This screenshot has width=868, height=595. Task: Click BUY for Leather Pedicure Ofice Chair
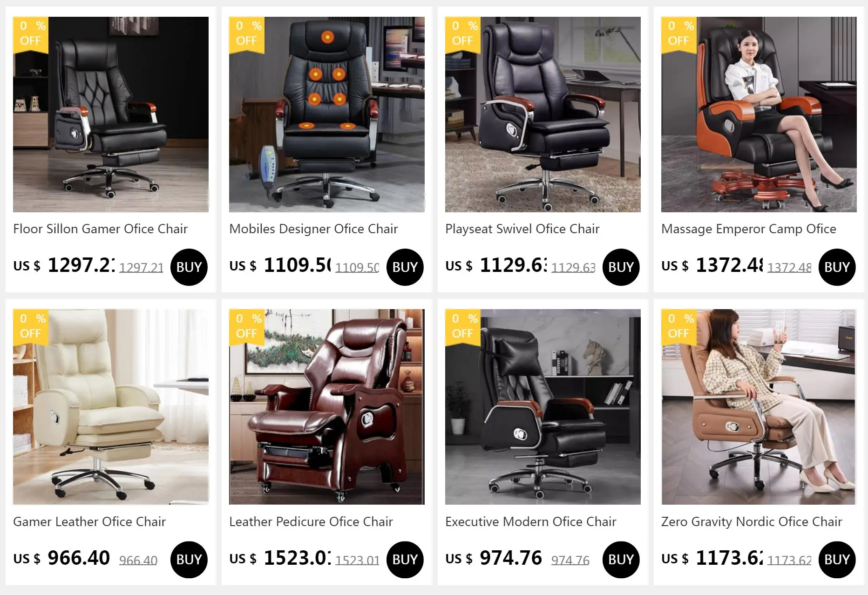405,560
